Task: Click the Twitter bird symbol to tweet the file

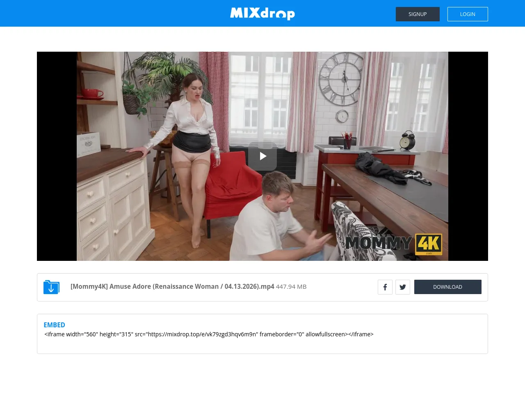Action: pyautogui.click(x=402, y=287)
